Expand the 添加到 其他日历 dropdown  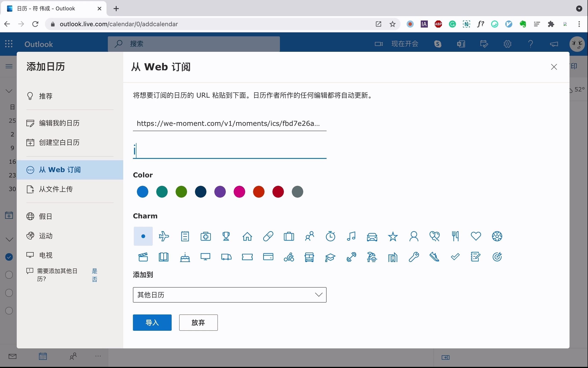point(230,295)
